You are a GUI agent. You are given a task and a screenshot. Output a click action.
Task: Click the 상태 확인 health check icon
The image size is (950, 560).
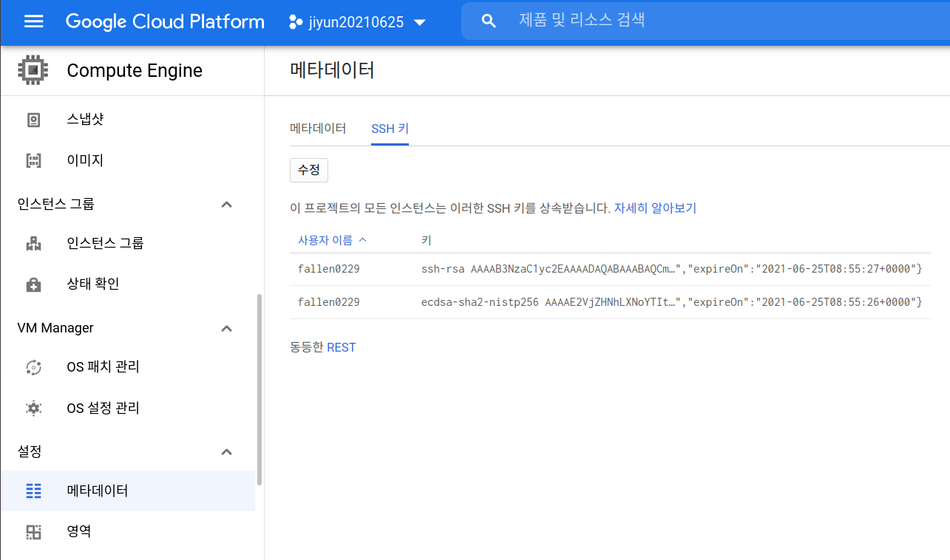33,284
